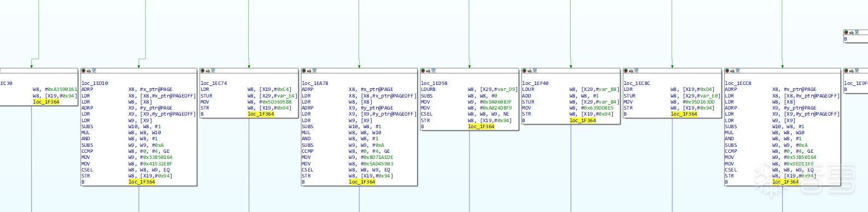
Task: Open edit icon on loc_1EC8C node
Action: click(x=631, y=71)
